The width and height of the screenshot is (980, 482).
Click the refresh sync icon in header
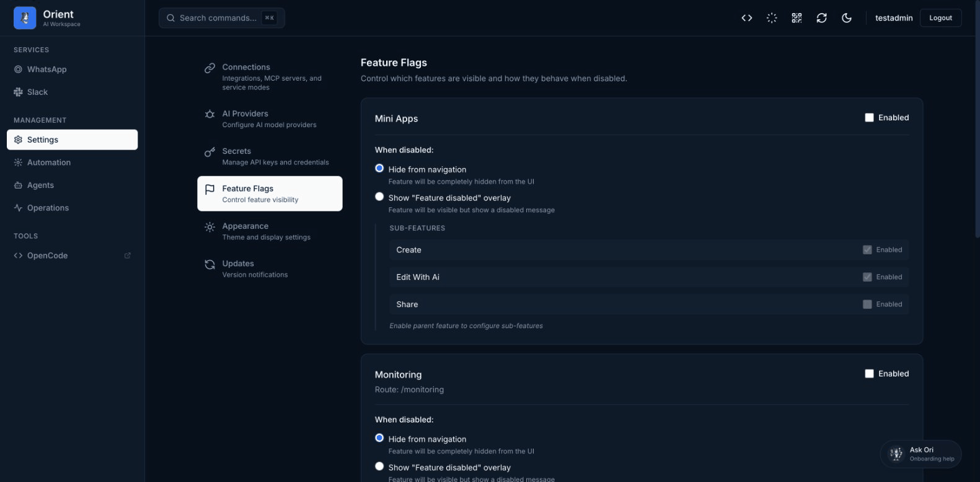[x=821, y=18]
